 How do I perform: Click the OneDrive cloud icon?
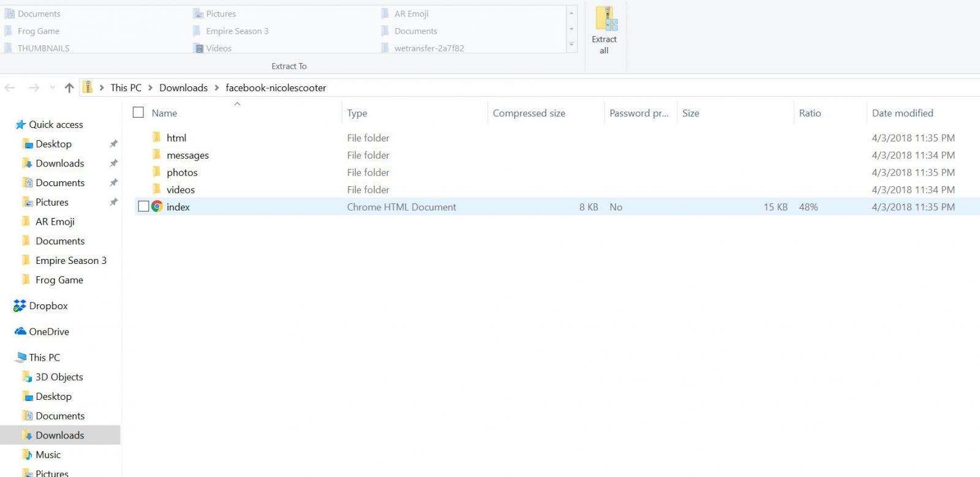click(21, 331)
